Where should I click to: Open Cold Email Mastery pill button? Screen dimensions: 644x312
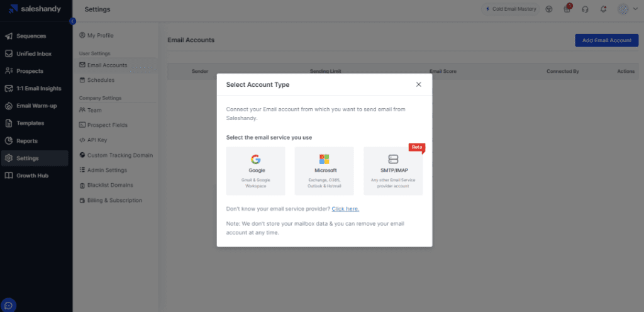coord(511,9)
